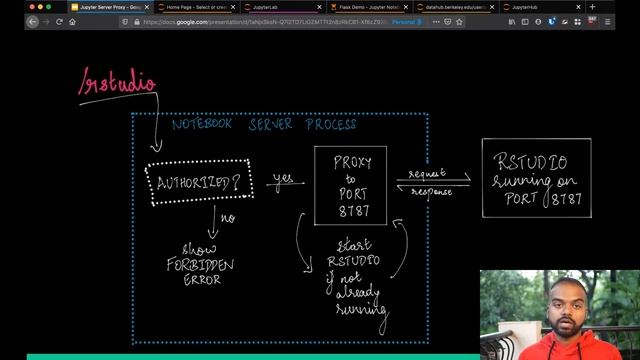
Task: Switch to the JupyterHub tab
Action: click(x=542, y=7)
